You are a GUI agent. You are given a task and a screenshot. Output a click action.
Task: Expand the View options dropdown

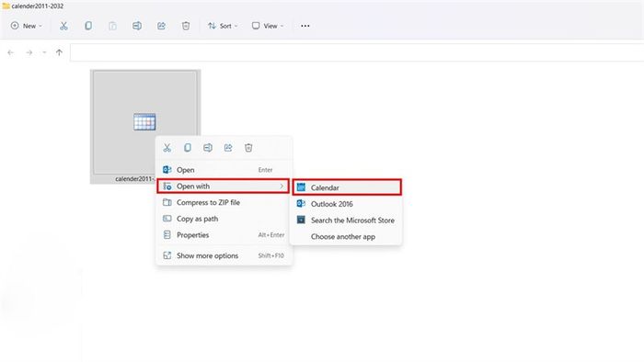[268, 26]
